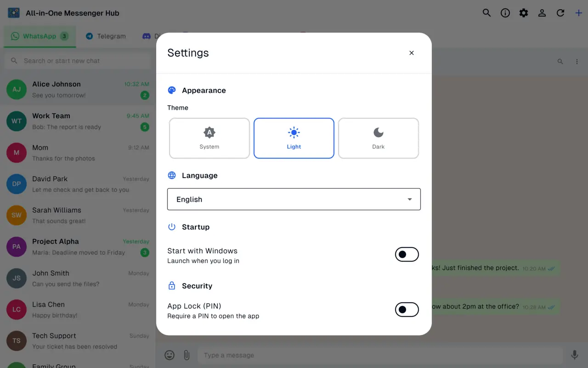The height and width of the screenshot is (368, 588).
Task: Open the Lisa Chen chat name
Action: point(48,305)
